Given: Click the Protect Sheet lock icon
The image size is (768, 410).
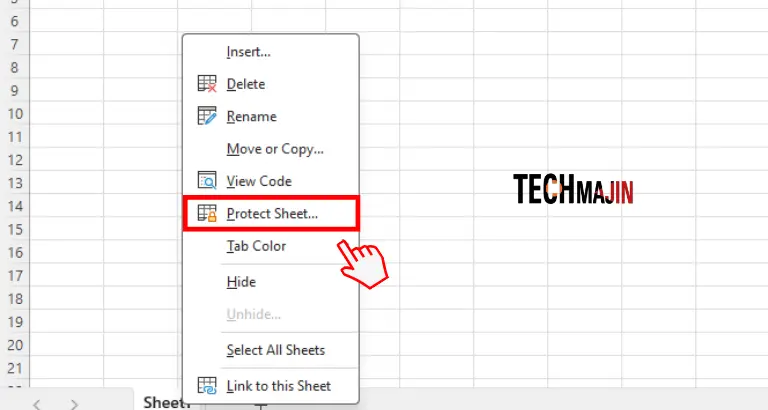Looking at the screenshot, I should (x=207, y=213).
